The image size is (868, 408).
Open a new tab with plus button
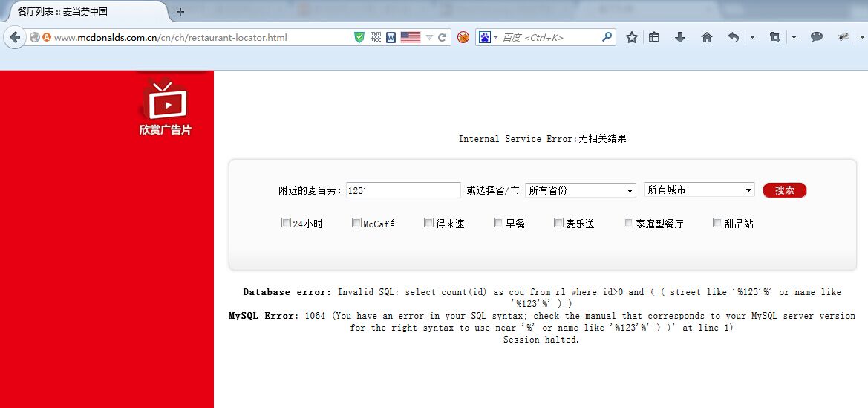180,12
